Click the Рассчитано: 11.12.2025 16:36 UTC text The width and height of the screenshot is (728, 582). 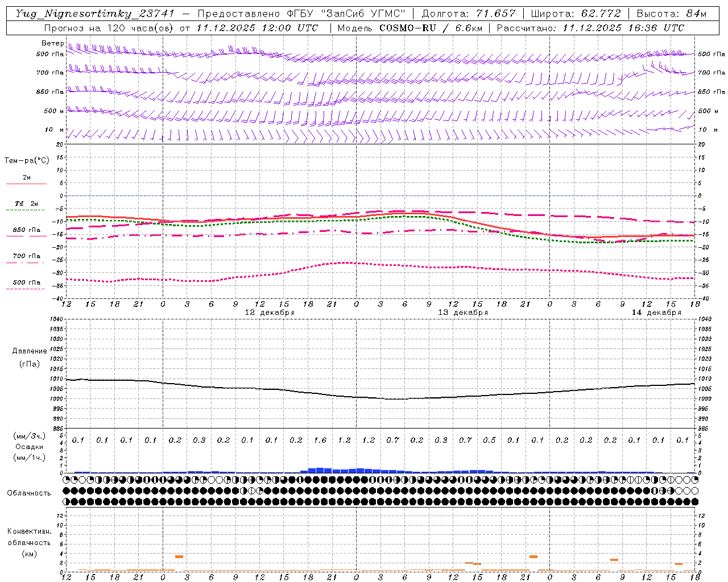pos(590,28)
